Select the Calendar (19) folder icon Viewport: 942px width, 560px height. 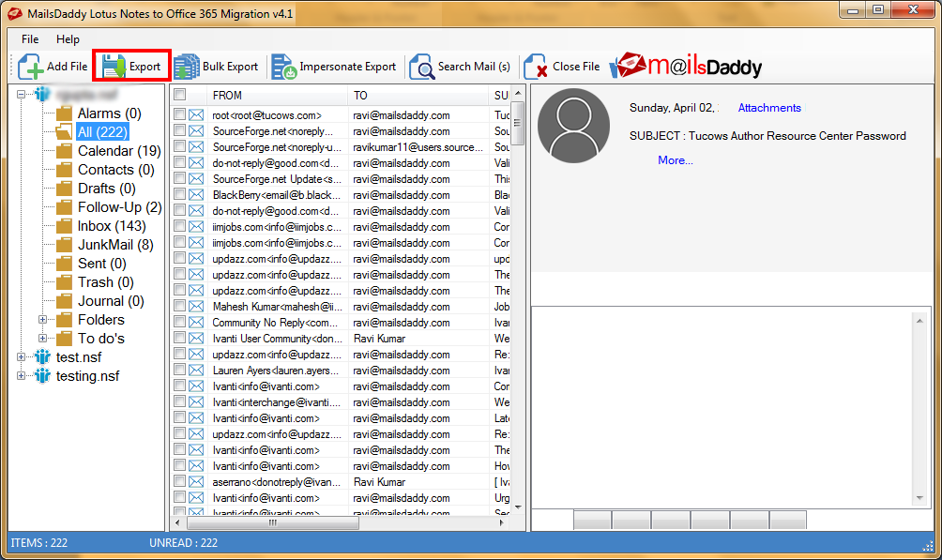[x=64, y=151]
